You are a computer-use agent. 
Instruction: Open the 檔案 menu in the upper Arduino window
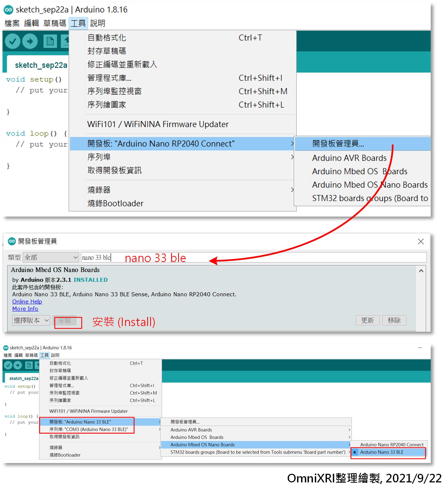[12, 23]
